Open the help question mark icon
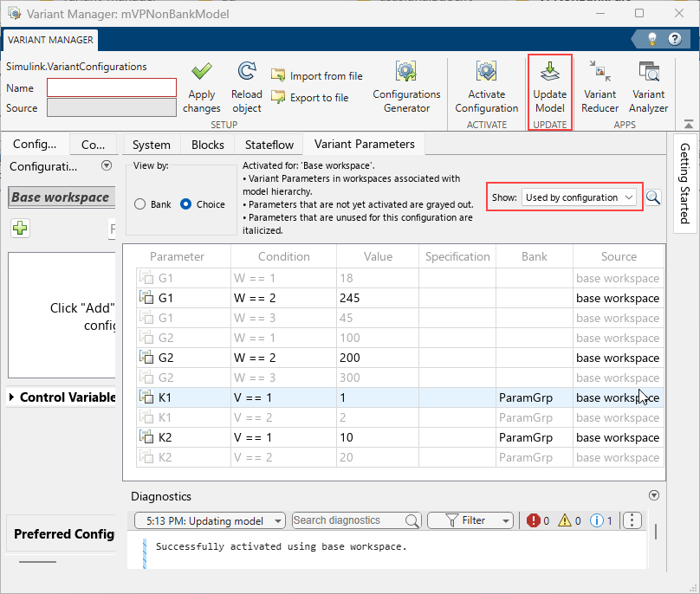Viewport: 700px width, 594px height. (675, 39)
